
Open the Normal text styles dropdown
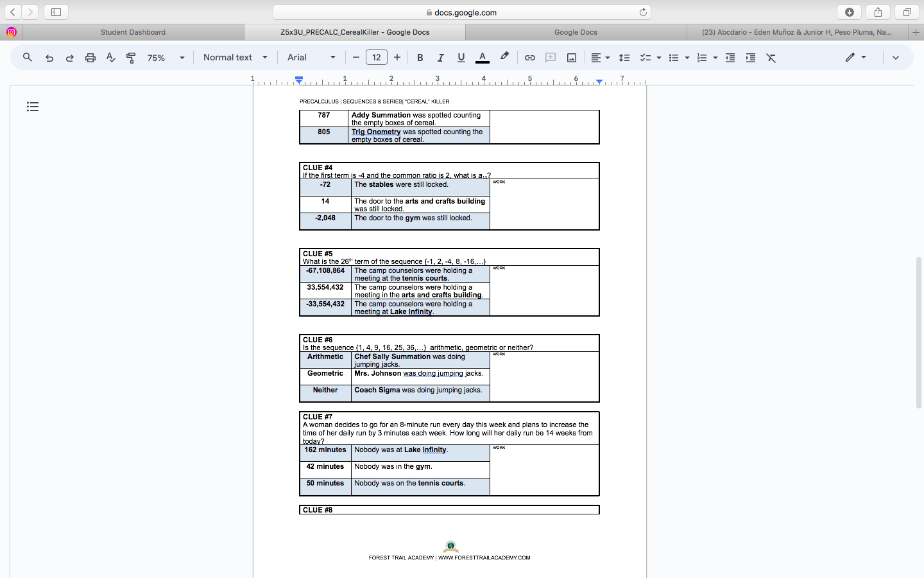[235, 57]
